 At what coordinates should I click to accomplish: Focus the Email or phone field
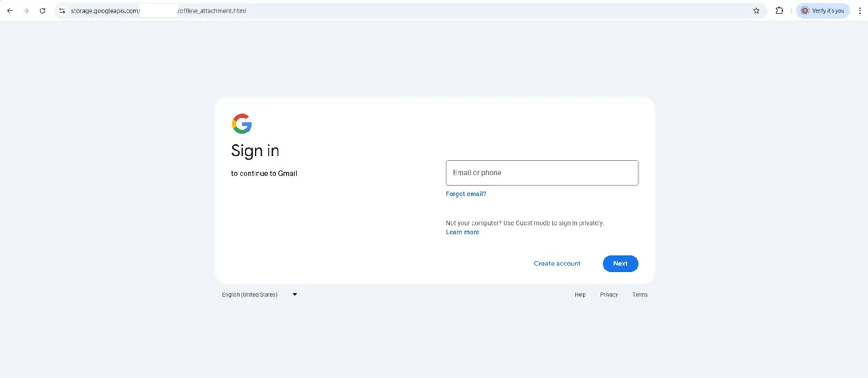coord(542,173)
